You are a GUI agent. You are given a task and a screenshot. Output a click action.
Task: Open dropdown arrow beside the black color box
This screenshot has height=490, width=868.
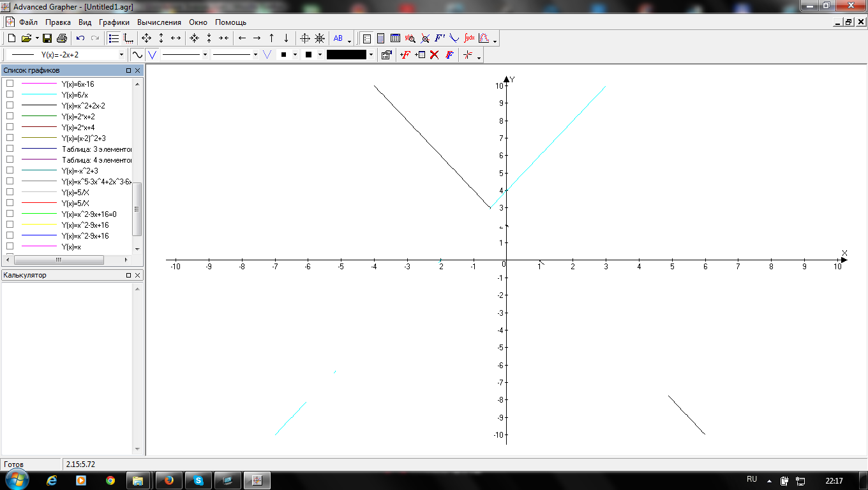click(371, 55)
